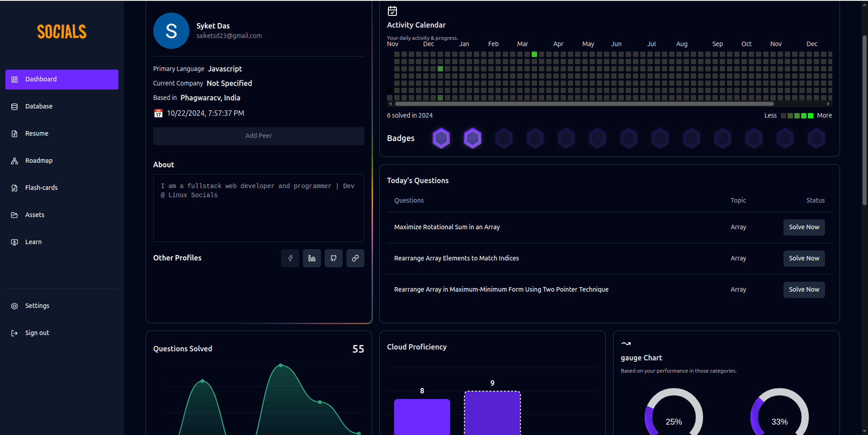The image size is (868, 435).
Task: Click the leftmost highlighted badge hexagon
Action: tap(441, 138)
